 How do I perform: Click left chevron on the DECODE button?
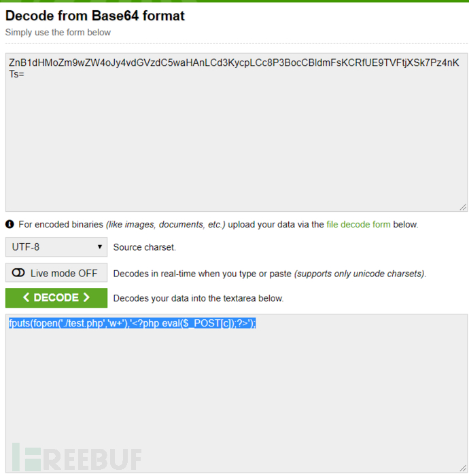[26, 297]
